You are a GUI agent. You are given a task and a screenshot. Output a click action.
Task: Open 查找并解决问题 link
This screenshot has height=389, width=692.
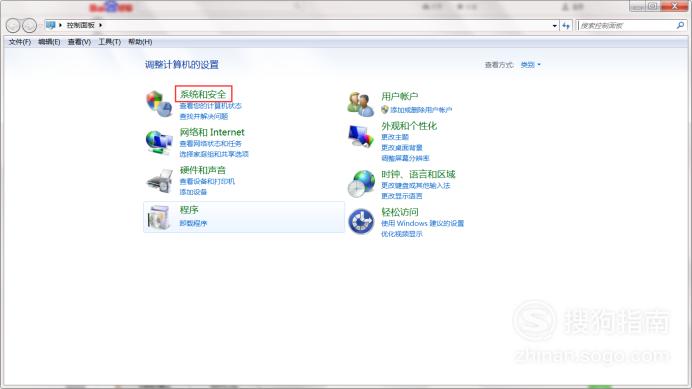pyautogui.click(x=204, y=117)
